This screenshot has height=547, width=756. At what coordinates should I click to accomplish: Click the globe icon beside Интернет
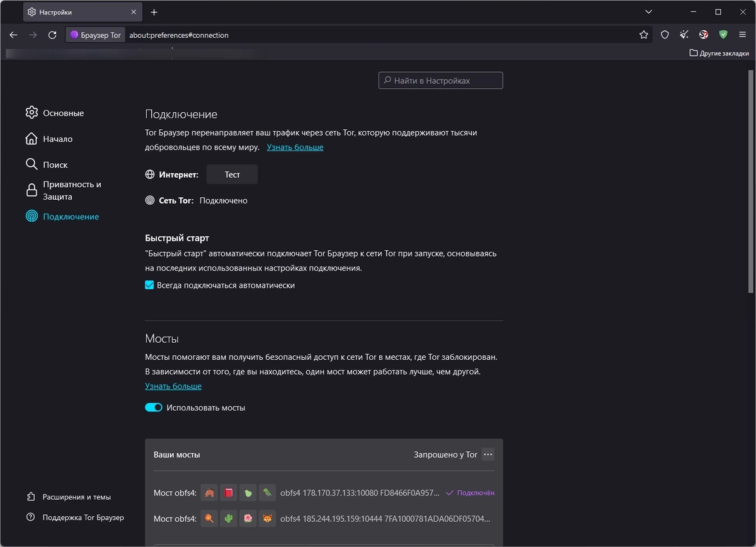click(x=150, y=175)
